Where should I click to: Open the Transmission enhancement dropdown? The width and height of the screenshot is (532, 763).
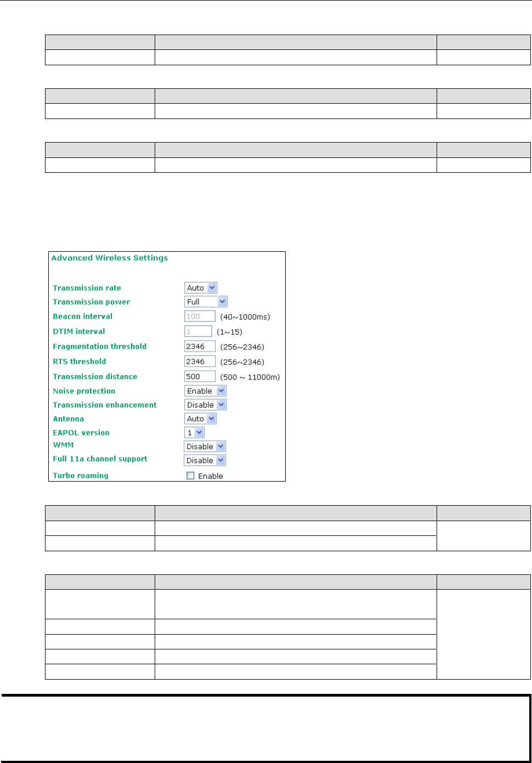(x=206, y=405)
